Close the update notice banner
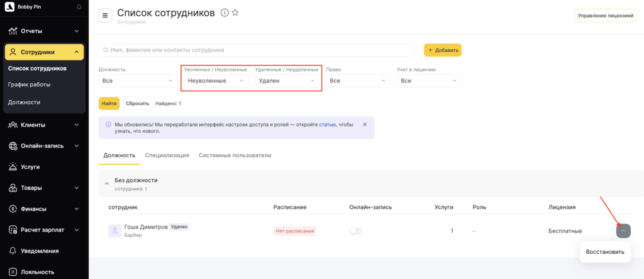644x279 pixels. [365, 124]
